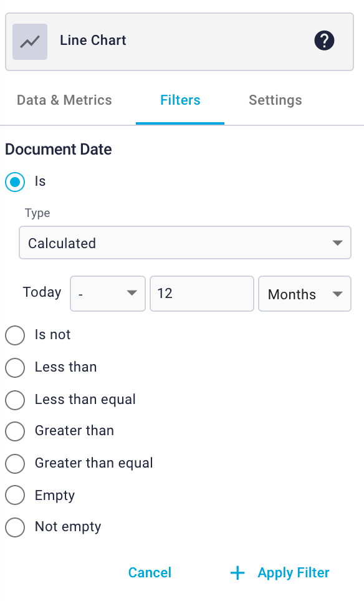Open the operator dropdown next to Today
Image resolution: width=364 pixels, height=601 pixels.
click(107, 294)
